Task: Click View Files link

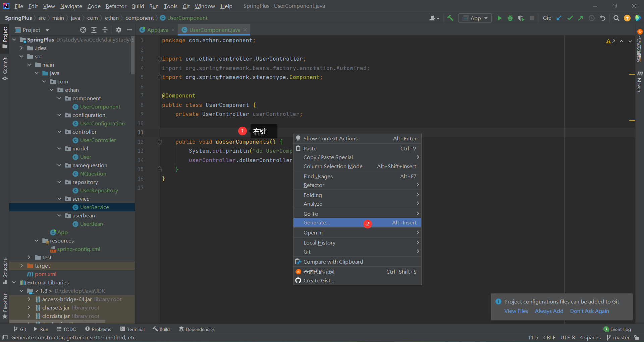Action: click(x=516, y=311)
